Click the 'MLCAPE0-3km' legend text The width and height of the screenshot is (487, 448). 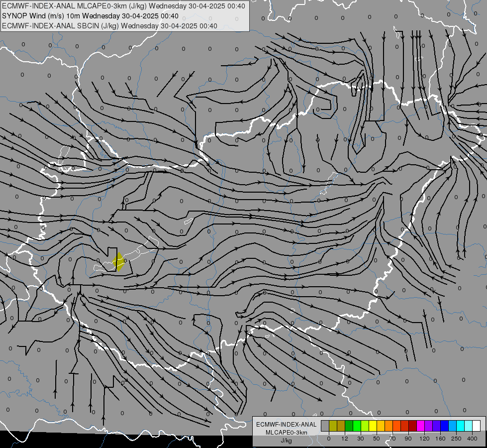coord(287,433)
